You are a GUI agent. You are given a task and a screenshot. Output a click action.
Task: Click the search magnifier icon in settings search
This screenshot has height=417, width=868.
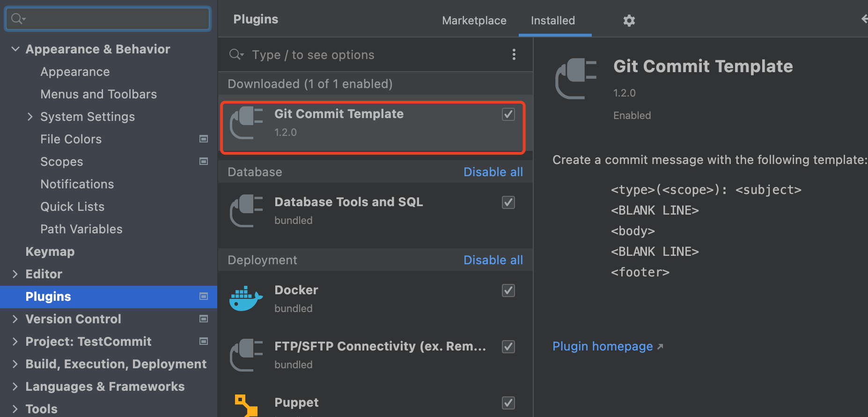coord(18,19)
